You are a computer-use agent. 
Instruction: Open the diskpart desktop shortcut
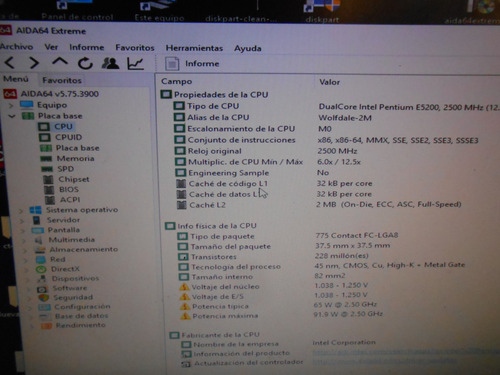click(x=322, y=13)
